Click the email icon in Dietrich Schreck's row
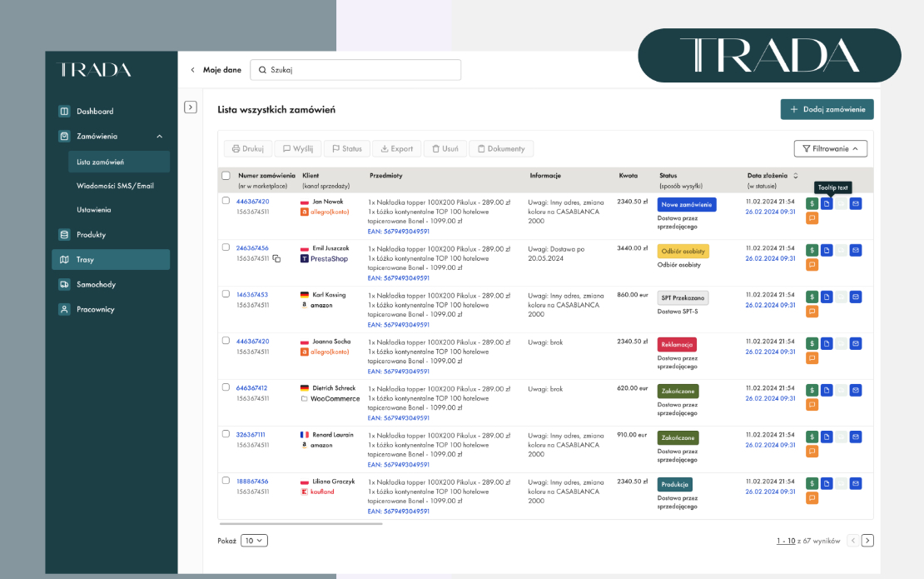924x579 pixels. (856, 390)
